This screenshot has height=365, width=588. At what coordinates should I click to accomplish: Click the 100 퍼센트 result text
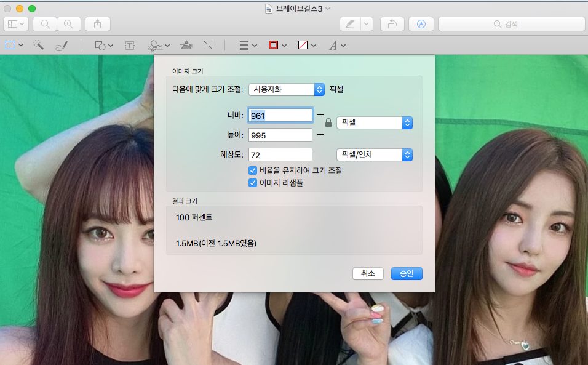(x=194, y=217)
